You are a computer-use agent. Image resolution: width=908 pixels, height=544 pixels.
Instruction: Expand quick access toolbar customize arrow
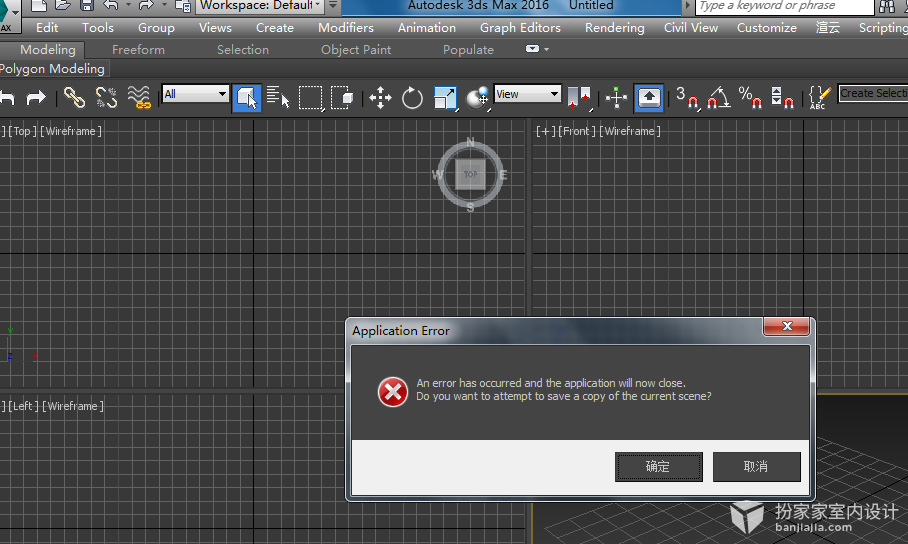coord(333,5)
